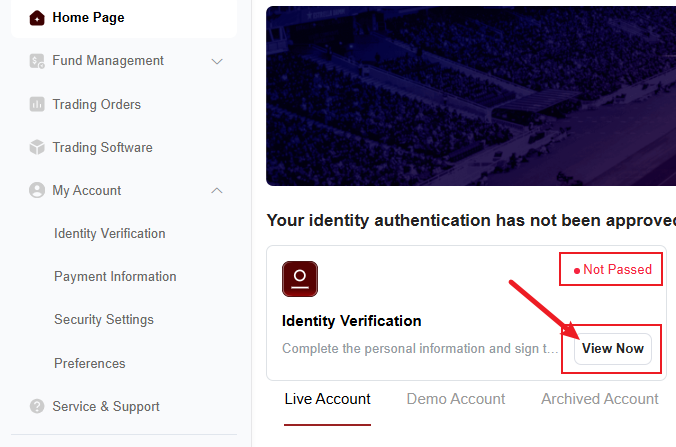Click the Trading Software cube icon
This screenshot has width=676, height=447.
tap(37, 147)
